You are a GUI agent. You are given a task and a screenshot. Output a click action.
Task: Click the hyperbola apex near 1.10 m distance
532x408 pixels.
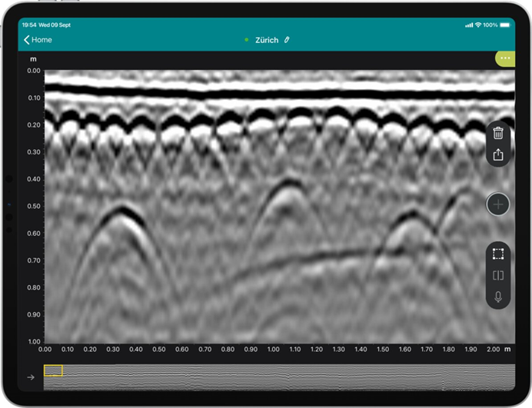click(x=288, y=181)
